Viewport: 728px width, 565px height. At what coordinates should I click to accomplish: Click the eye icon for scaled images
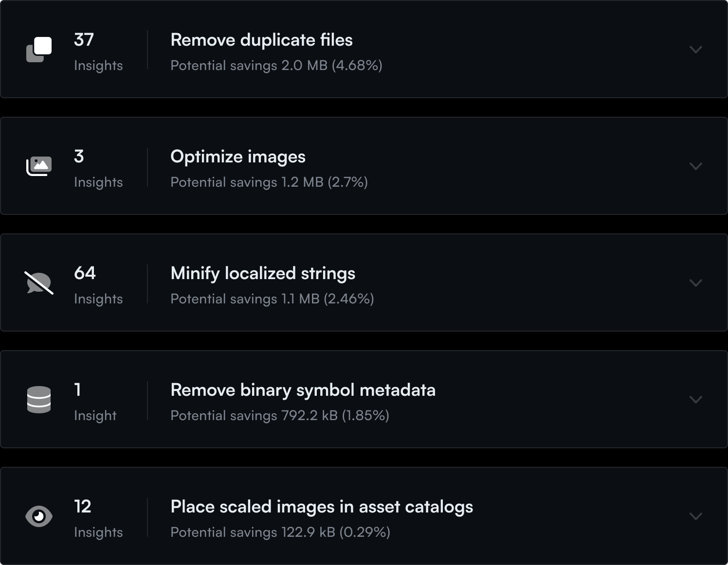39,516
